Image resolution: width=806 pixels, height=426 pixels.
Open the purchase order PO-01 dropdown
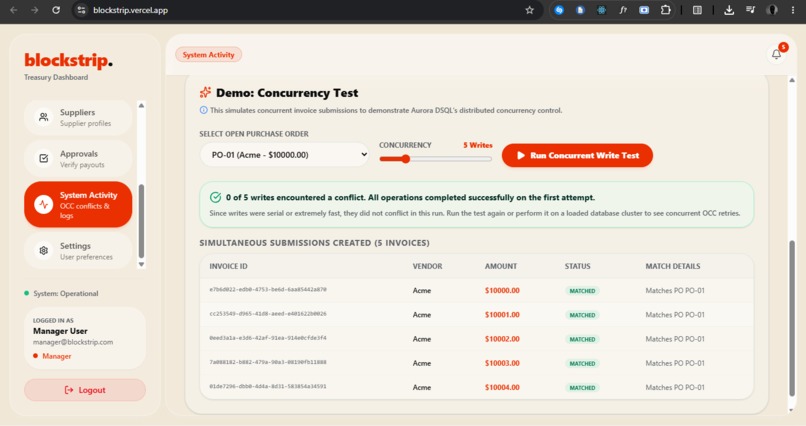click(x=284, y=155)
